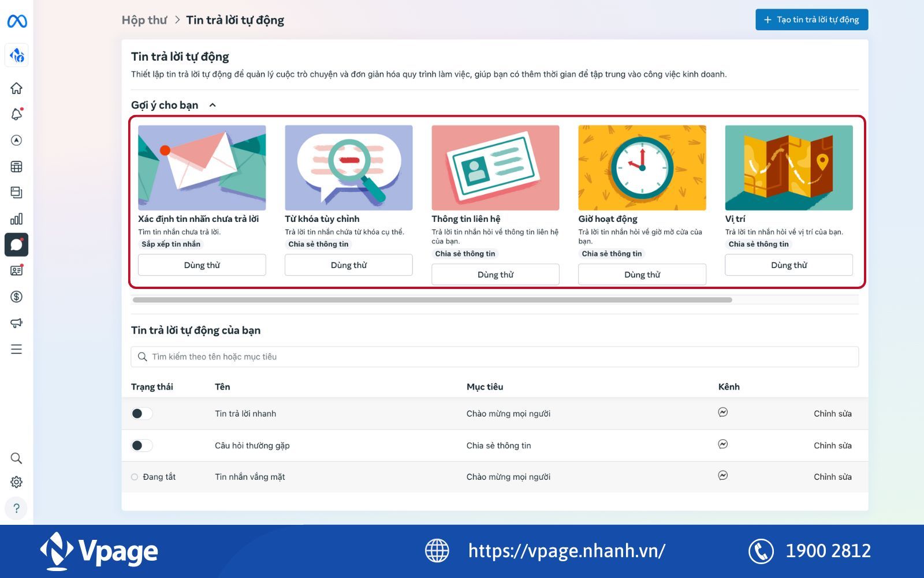
Task: Select the Đang tắt radio indicator
Action: coord(135,477)
